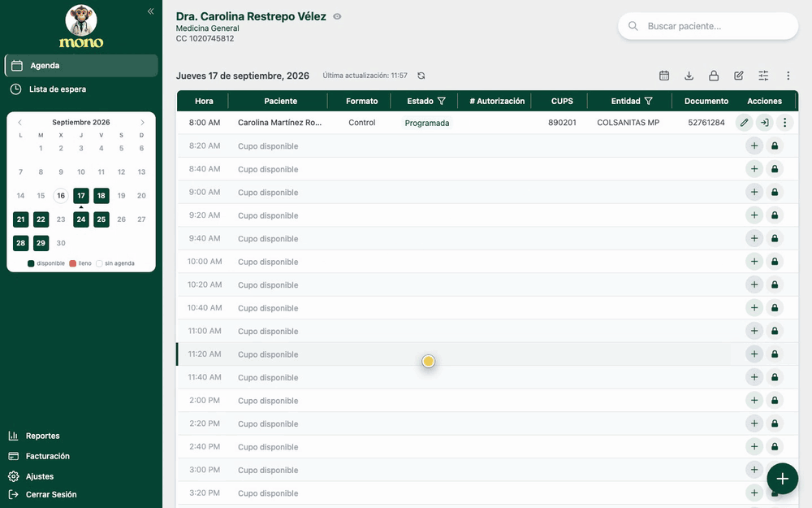Click the Paciente column header
The height and width of the screenshot is (508, 812).
[281, 101]
